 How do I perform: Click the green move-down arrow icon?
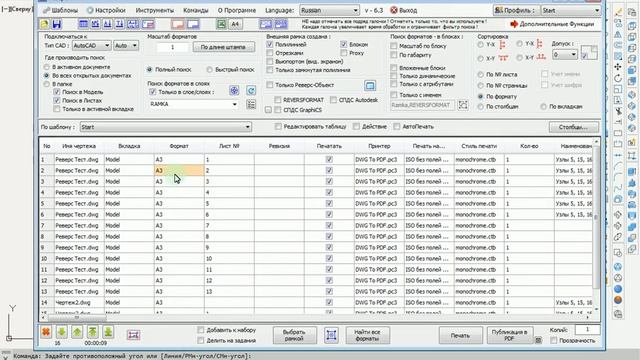click(x=61, y=332)
